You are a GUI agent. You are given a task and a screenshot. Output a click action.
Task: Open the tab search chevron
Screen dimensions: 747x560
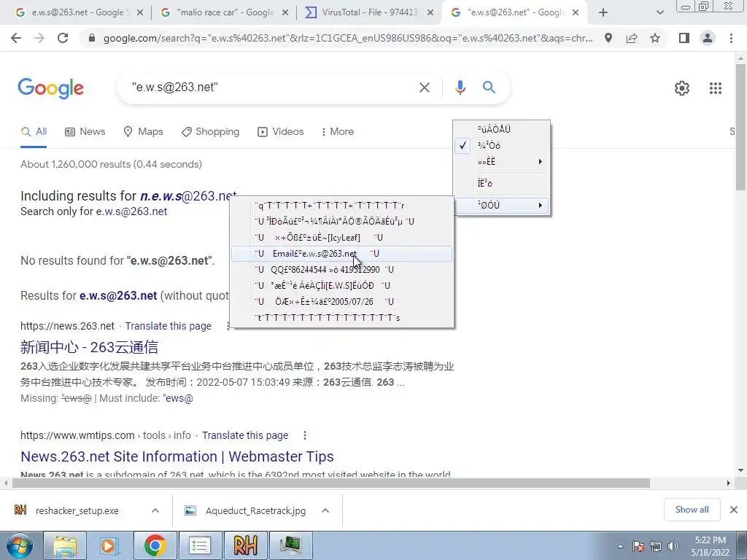pyautogui.click(x=659, y=13)
